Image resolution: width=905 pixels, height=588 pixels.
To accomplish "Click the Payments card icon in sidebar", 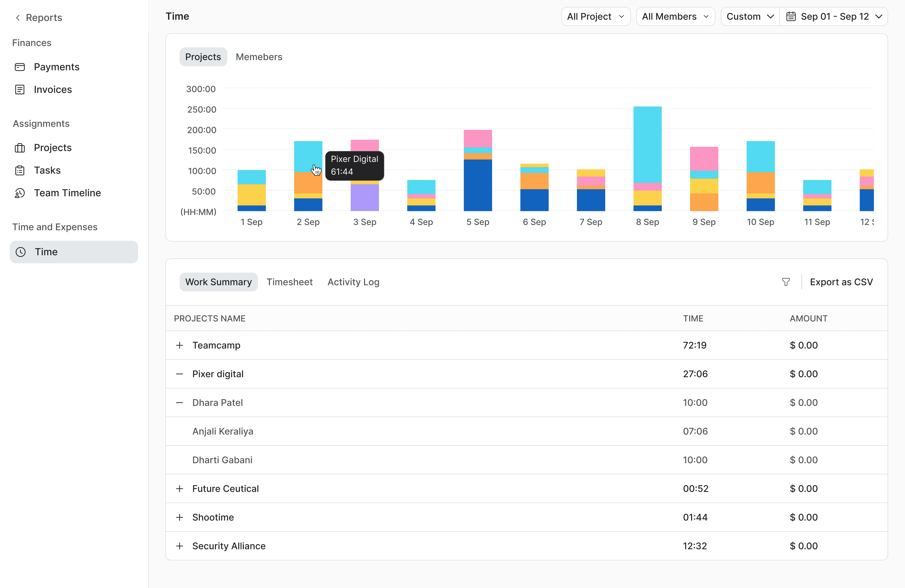I will [20, 67].
